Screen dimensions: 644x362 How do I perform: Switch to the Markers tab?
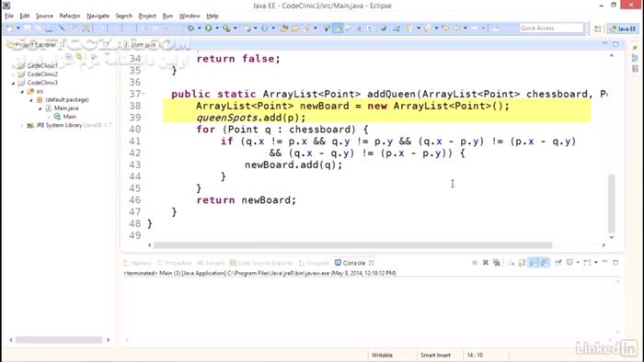point(138,263)
